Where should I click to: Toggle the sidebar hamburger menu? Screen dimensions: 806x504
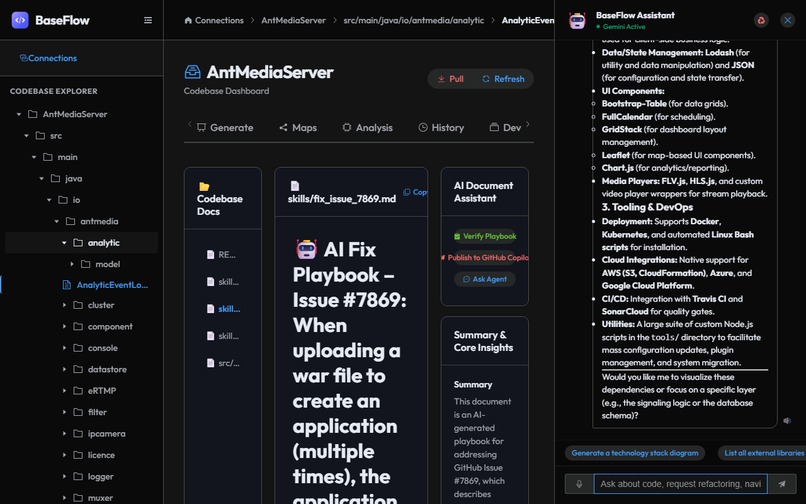click(148, 20)
